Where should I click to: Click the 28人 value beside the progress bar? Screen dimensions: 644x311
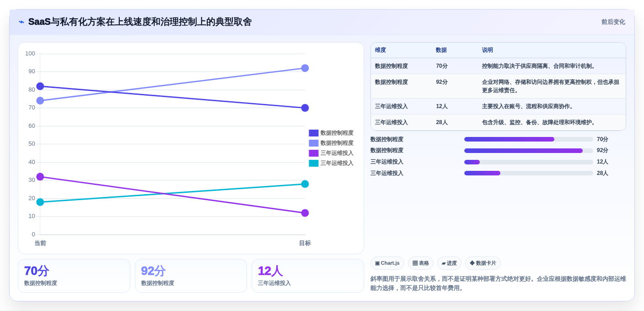(x=603, y=173)
